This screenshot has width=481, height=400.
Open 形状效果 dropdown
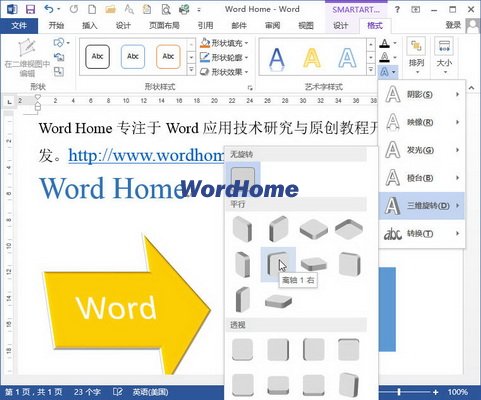[x=224, y=72]
